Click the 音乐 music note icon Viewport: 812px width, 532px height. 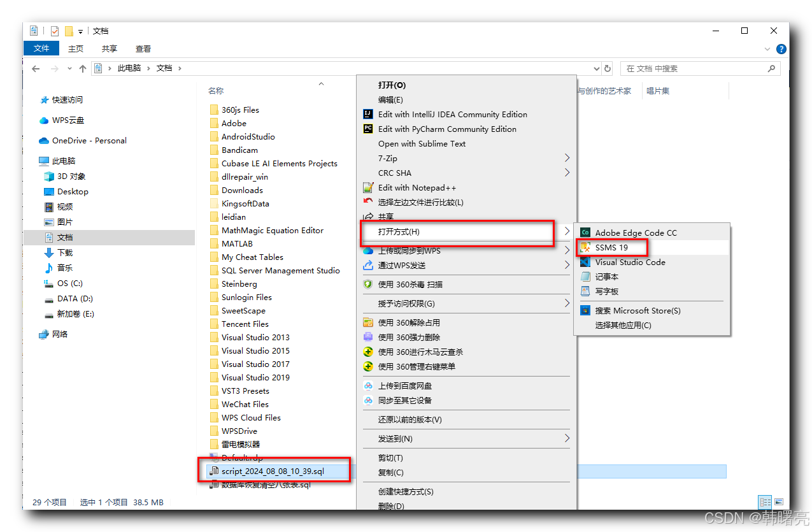tap(49, 268)
